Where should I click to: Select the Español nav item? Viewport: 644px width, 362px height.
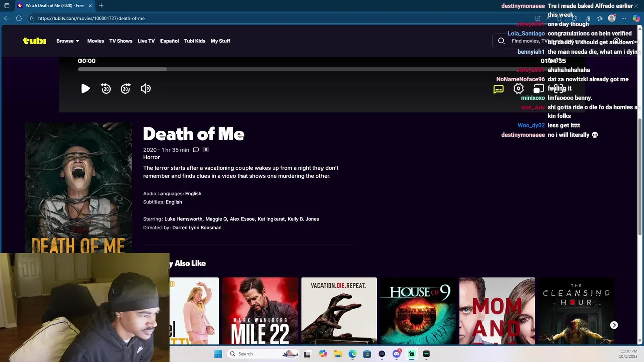click(170, 41)
